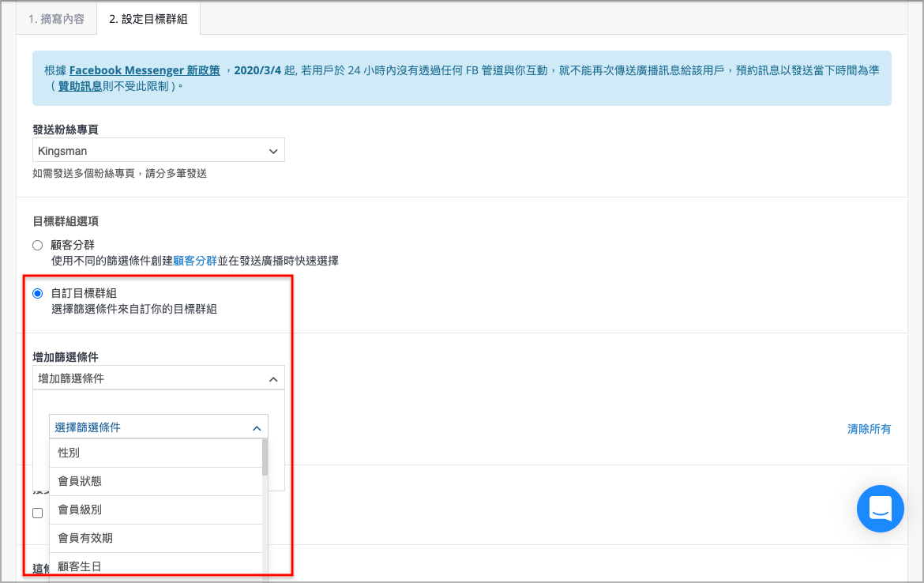
Task: Collapse chevron on 增加篩選條件 dropdown
Action: 273,379
